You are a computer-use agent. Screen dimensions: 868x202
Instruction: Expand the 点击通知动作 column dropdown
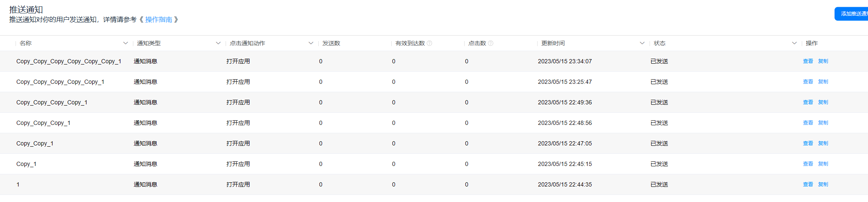(x=311, y=43)
